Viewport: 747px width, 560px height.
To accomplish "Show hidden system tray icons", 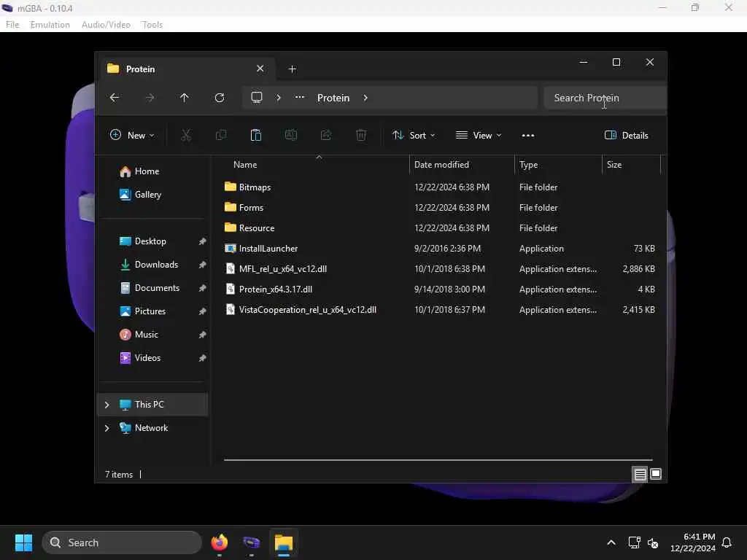I will coord(611,542).
